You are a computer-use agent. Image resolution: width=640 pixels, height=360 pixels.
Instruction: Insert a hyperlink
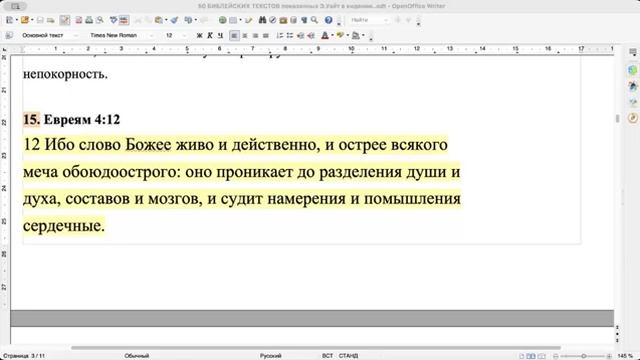222,20
